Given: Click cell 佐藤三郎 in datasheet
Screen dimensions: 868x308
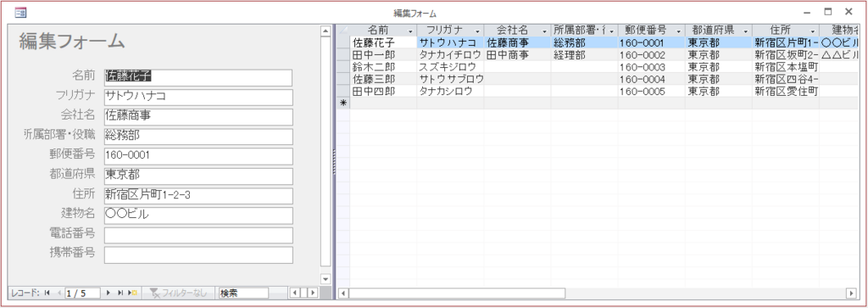Looking at the screenshot, I should pos(384,79).
